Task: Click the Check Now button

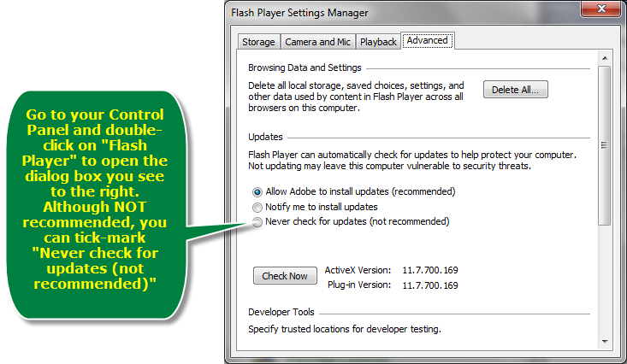Action: (285, 276)
